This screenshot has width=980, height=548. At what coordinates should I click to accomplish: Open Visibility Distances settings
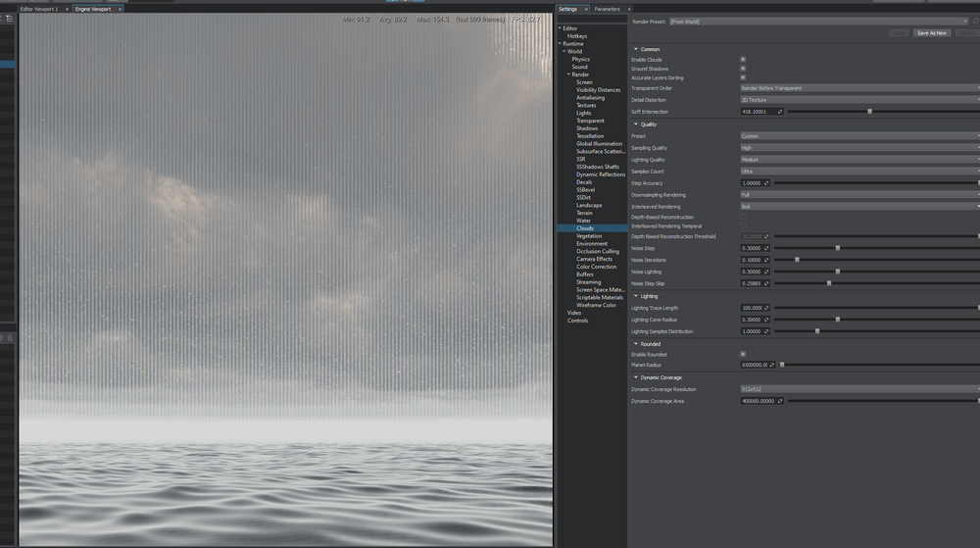[x=598, y=90]
